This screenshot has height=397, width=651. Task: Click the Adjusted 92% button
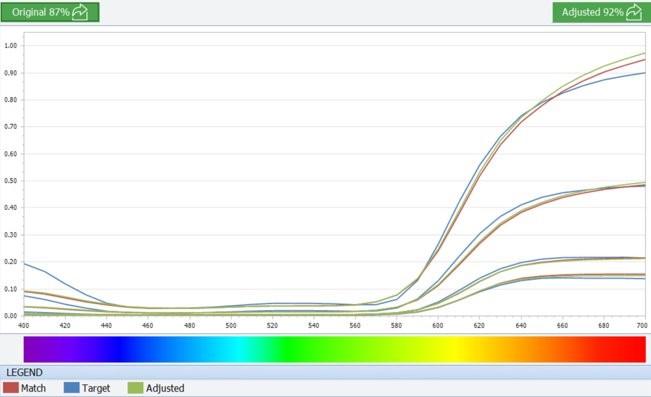click(x=601, y=12)
